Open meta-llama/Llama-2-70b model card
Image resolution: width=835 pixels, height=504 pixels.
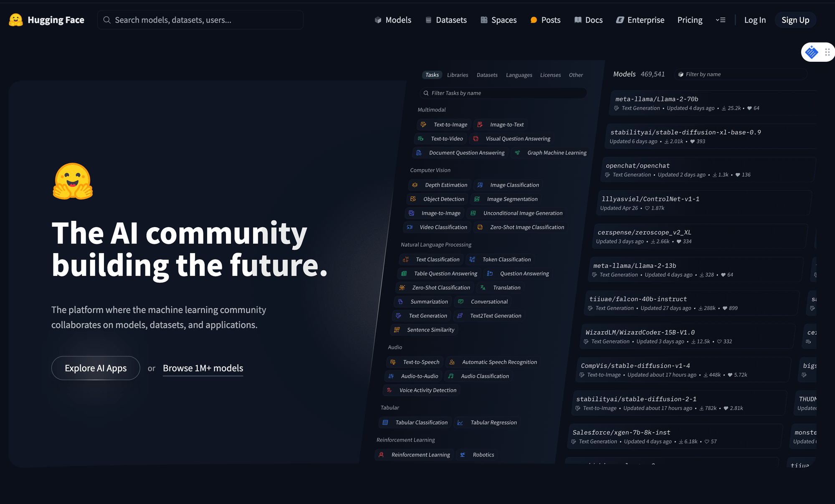click(x=714, y=103)
